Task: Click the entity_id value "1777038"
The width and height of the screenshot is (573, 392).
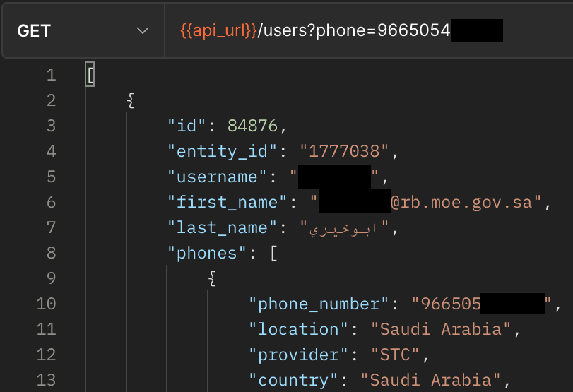Action: pyautogui.click(x=345, y=151)
